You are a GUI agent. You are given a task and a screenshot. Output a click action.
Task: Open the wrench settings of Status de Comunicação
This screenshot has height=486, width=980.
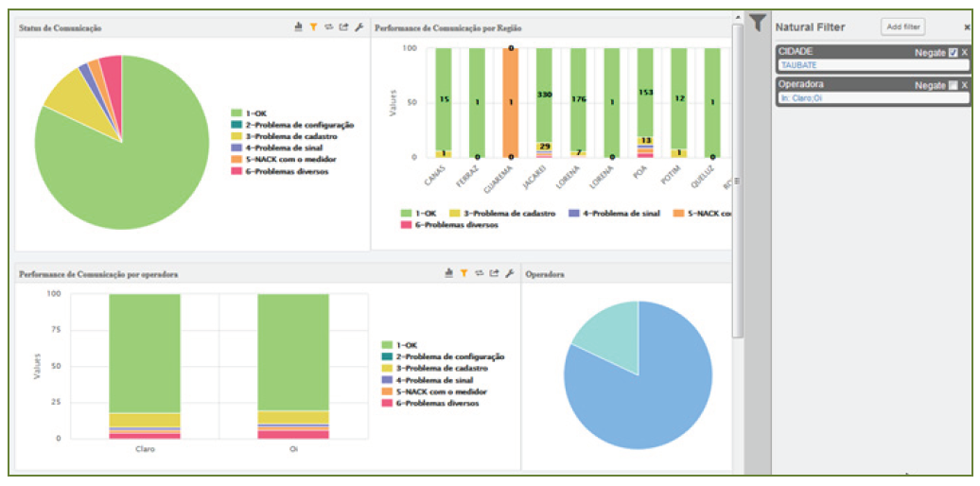click(x=359, y=27)
